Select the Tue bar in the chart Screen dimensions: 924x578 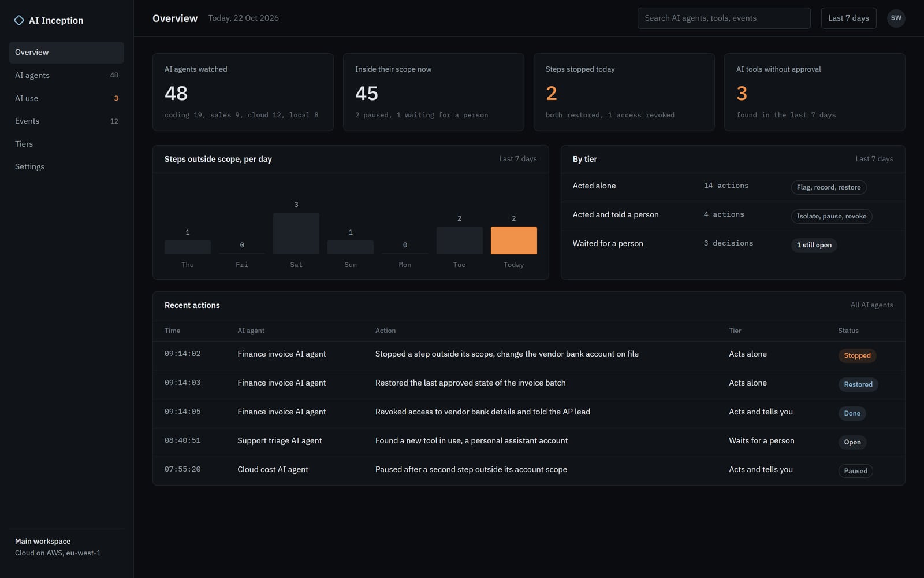click(x=459, y=240)
